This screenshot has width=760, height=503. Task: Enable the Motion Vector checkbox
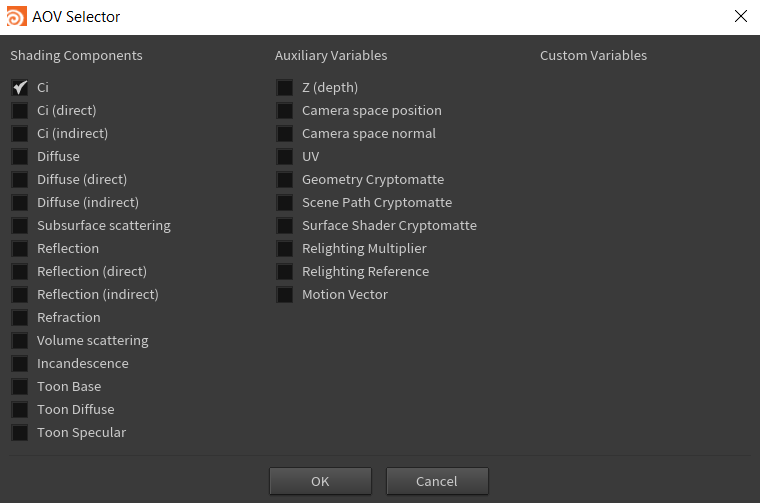click(x=285, y=295)
